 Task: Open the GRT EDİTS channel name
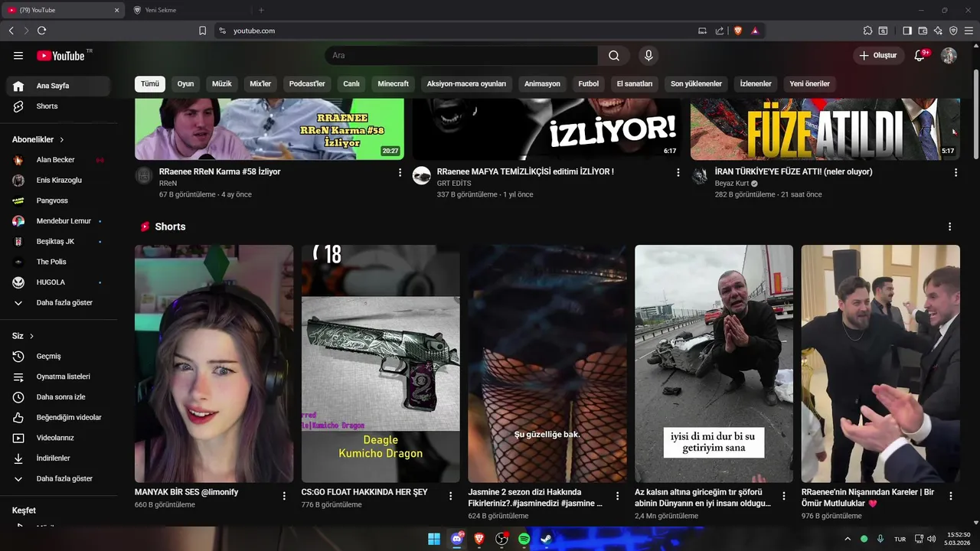pyautogui.click(x=454, y=184)
